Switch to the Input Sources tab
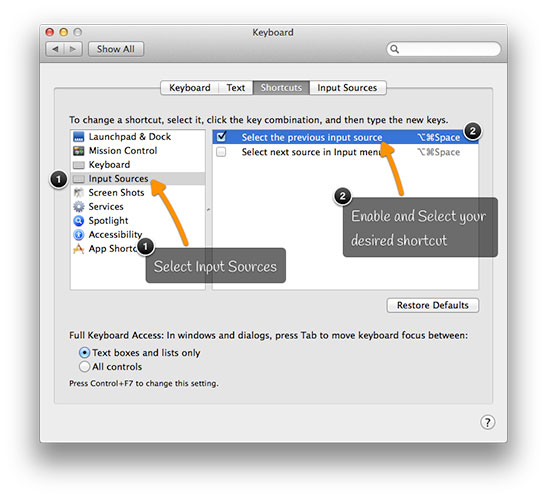The image size is (547, 498). (x=347, y=88)
